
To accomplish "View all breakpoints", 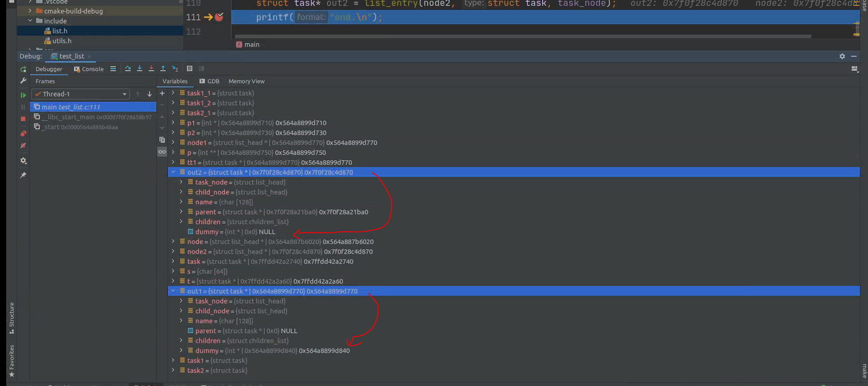I will pyautogui.click(x=23, y=133).
